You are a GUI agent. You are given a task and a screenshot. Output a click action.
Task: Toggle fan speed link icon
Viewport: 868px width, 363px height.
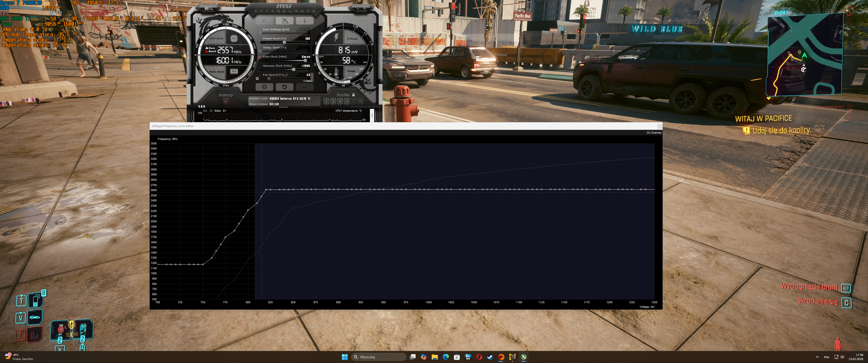[x=287, y=75]
